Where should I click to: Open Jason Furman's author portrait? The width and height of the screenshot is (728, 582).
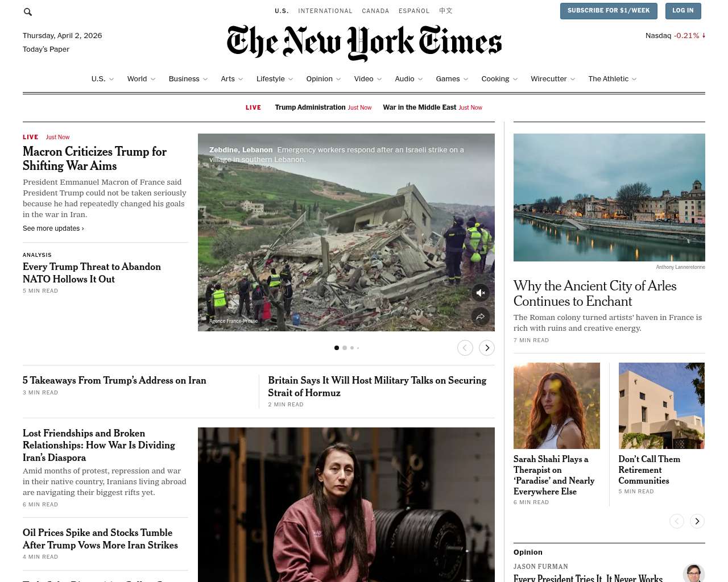click(694, 573)
